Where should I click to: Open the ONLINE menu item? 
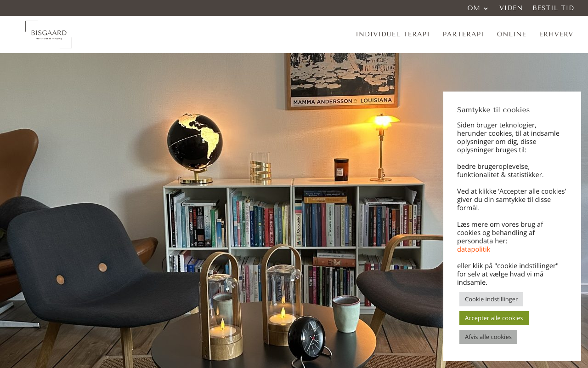(511, 34)
